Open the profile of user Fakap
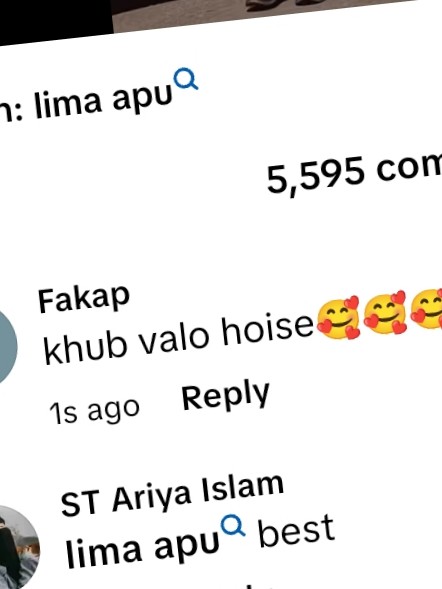The width and height of the screenshot is (442, 589). (84, 299)
